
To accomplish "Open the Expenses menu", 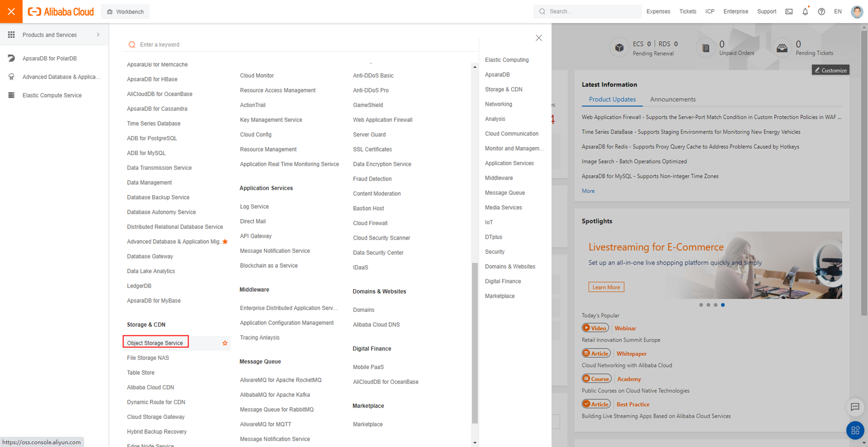I will 658,11.
